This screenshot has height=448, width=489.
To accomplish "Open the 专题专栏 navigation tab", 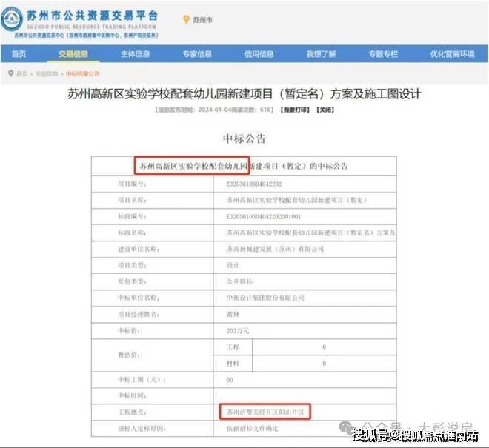I will (x=383, y=54).
